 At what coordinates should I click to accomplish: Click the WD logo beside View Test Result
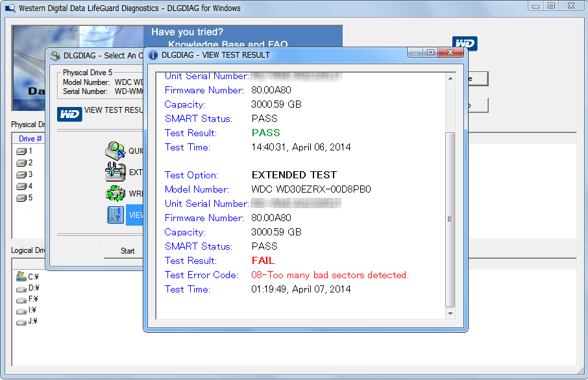coord(69,114)
